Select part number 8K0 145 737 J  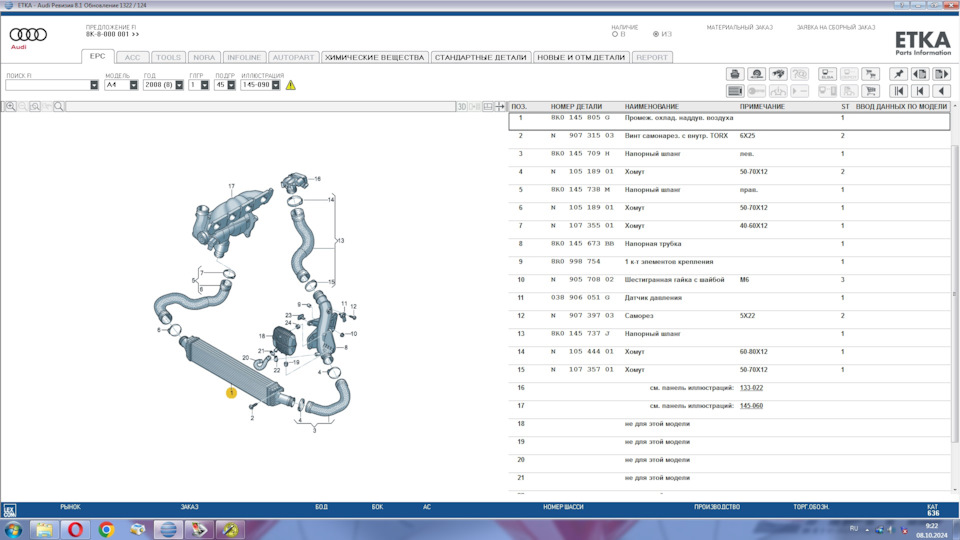[580, 334]
